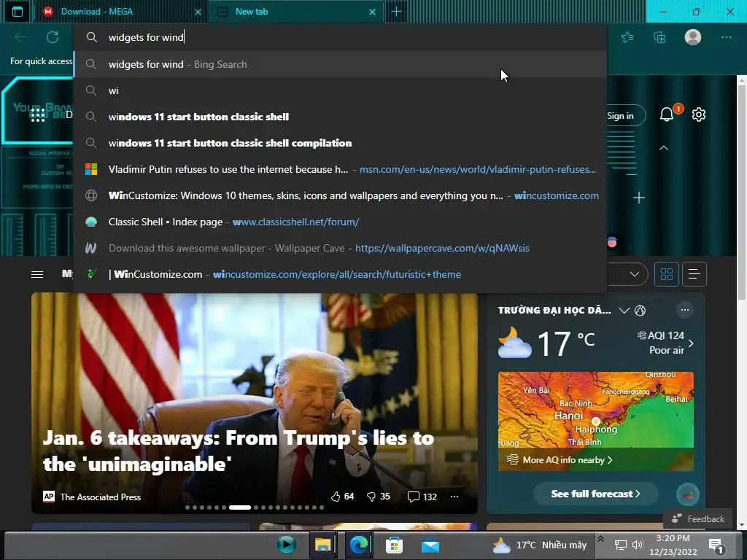The image size is (747, 560).
Task: Open File Explorer from the taskbar
Action: [x=322, y=545]
